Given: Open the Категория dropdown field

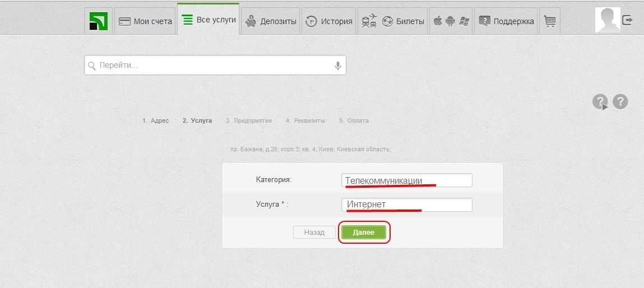Looking at the screenshot, I should point(406,180).
